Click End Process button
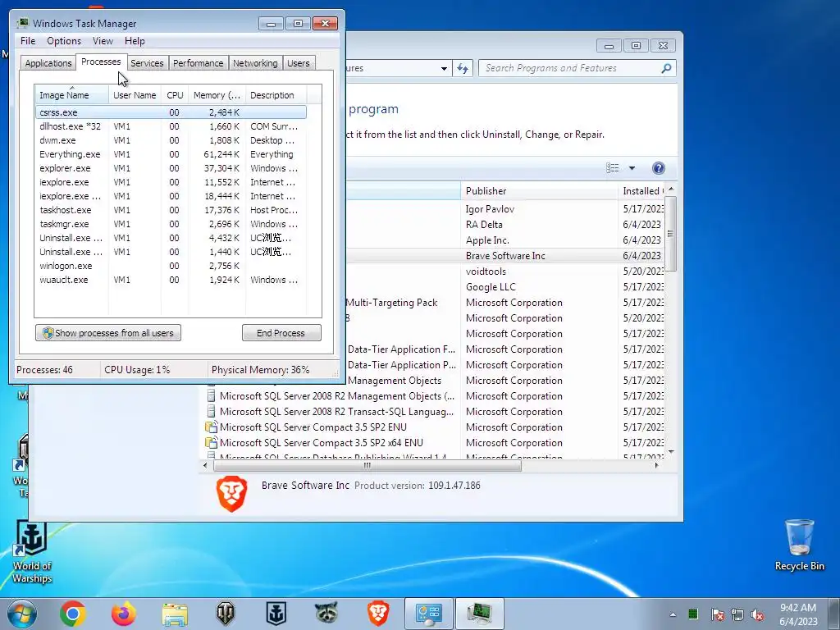Image resolution: width=840 pixels, height=630 pixels. (x=281, y=333)
